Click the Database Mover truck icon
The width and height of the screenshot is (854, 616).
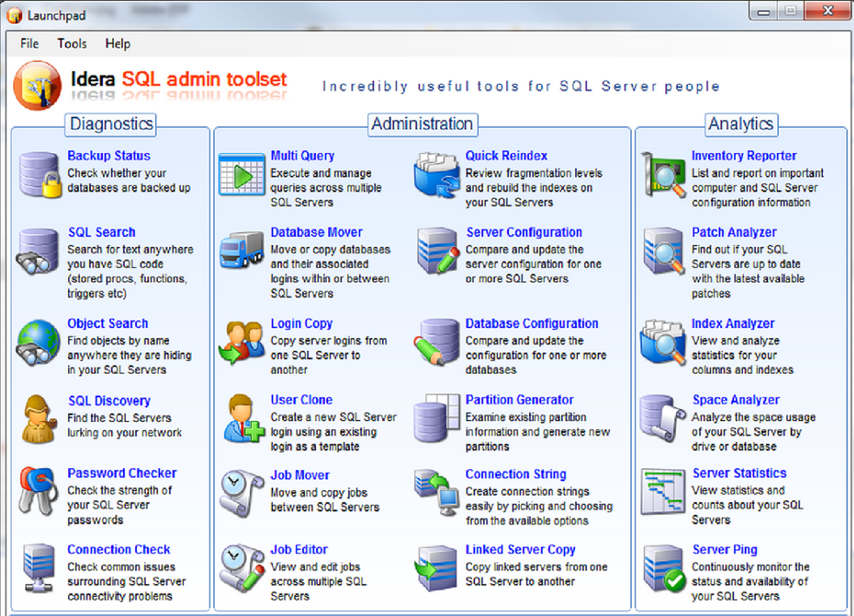[x=241, y=250]
